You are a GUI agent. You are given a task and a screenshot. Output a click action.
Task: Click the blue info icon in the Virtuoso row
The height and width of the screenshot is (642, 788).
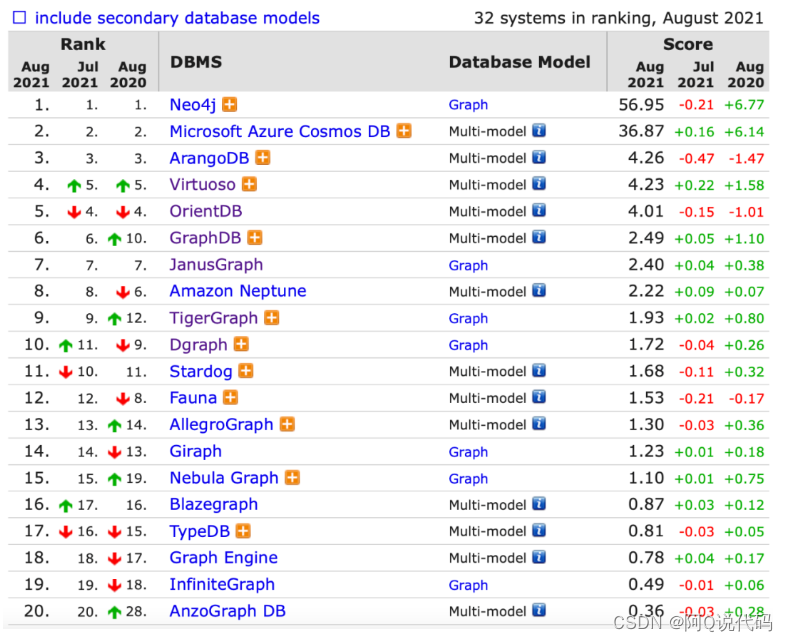click(x=539, y=184)
